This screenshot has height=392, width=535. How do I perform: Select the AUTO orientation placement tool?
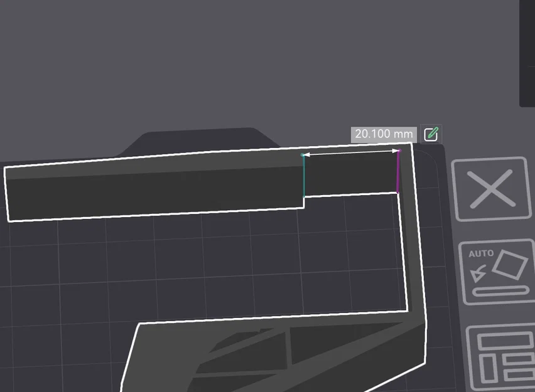498,272
